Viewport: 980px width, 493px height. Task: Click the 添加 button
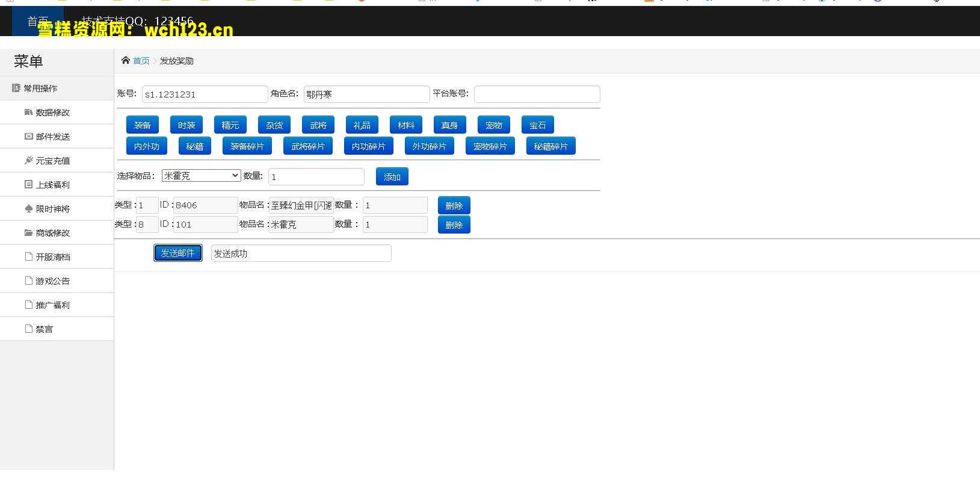(x=392, y=176)
